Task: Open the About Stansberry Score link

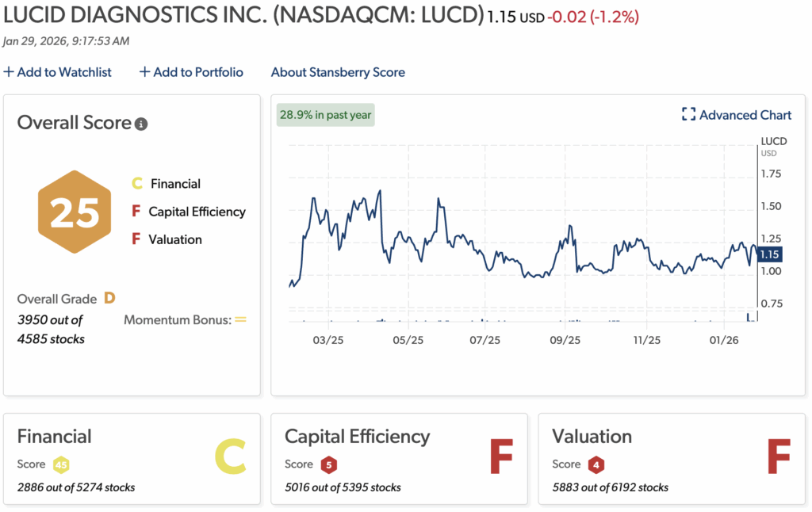Action: pyautogui.click(x=338, y=72)
